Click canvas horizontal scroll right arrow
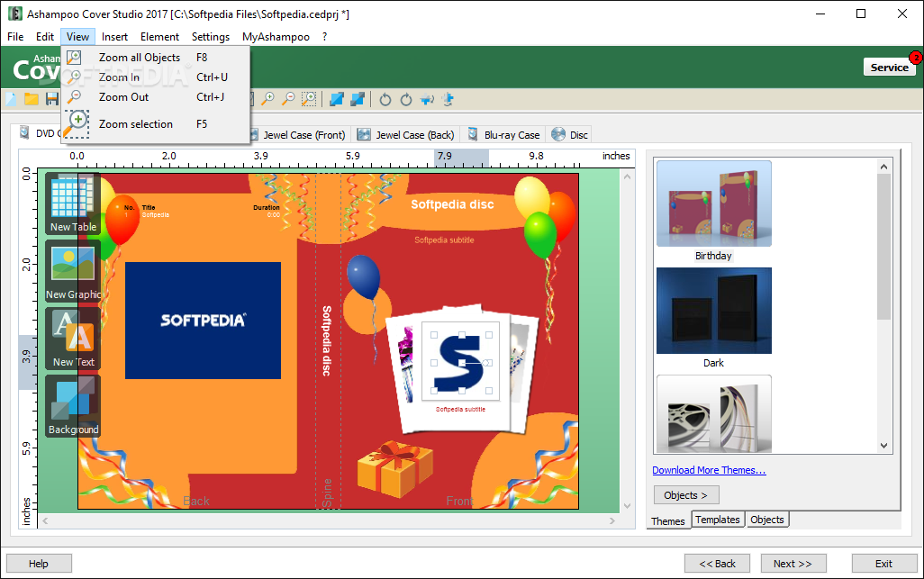924x579 pixels. pos(612,520)
